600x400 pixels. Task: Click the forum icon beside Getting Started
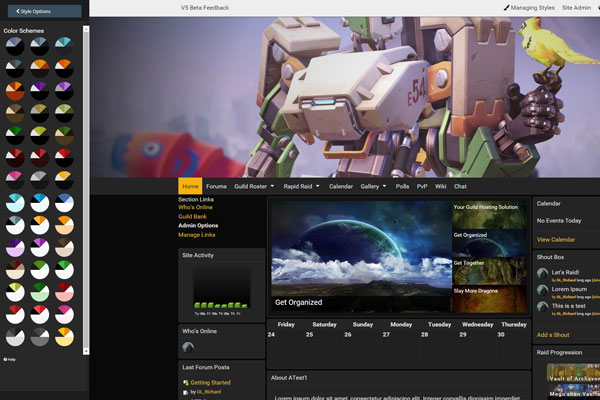click(x=186, y=382)
